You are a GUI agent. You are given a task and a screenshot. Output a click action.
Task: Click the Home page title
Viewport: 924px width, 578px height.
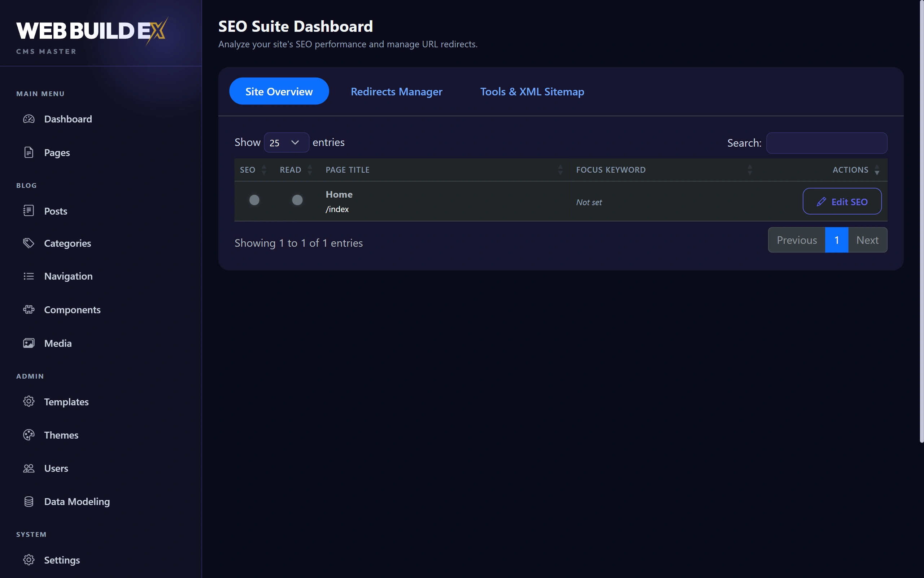point(339,194)
